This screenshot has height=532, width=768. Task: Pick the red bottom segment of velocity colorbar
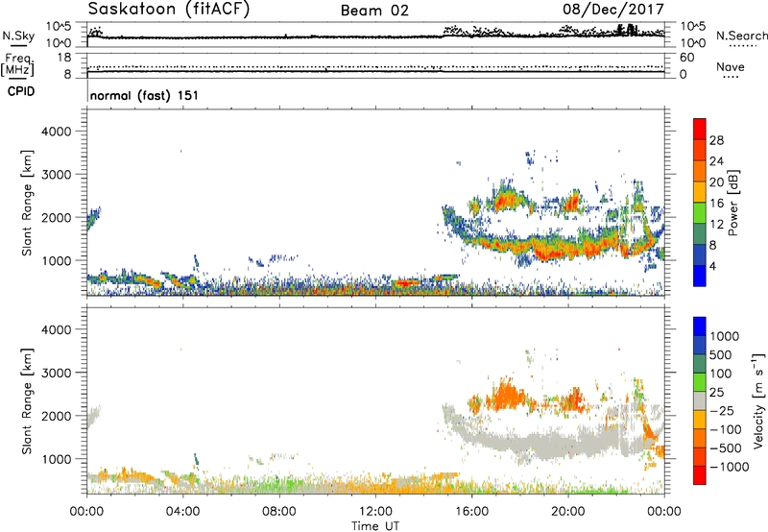[700, 475]
